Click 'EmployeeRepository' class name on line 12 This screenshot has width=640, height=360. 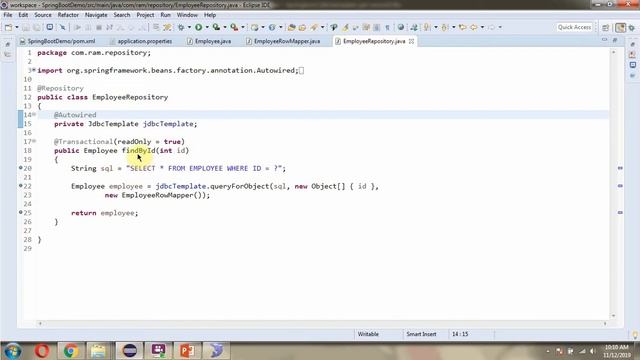point(130,97)
